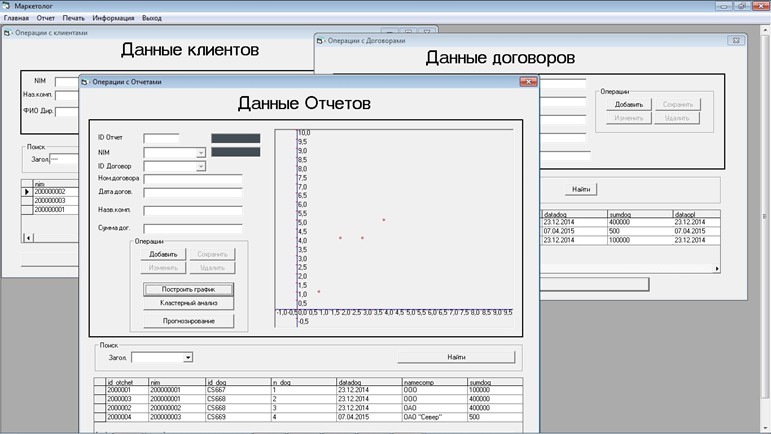Click Изменить in the Отчетами window
The width and height of the screenshot is (771, 434).
click(163, 268)
